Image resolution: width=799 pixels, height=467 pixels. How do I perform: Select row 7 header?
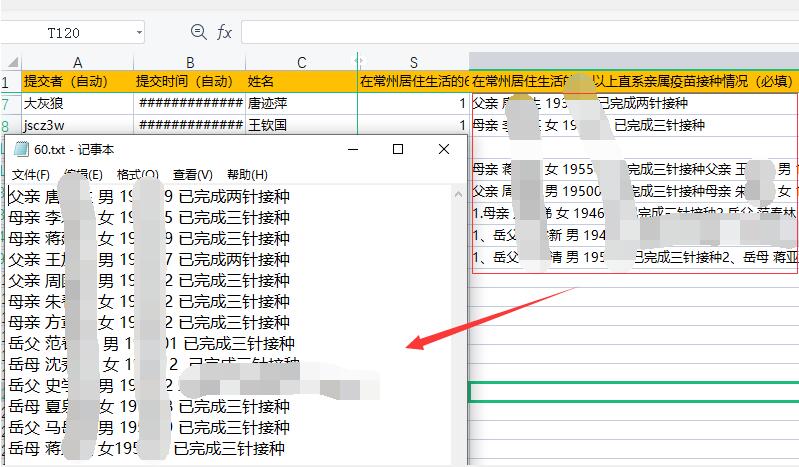click(9, 103)
